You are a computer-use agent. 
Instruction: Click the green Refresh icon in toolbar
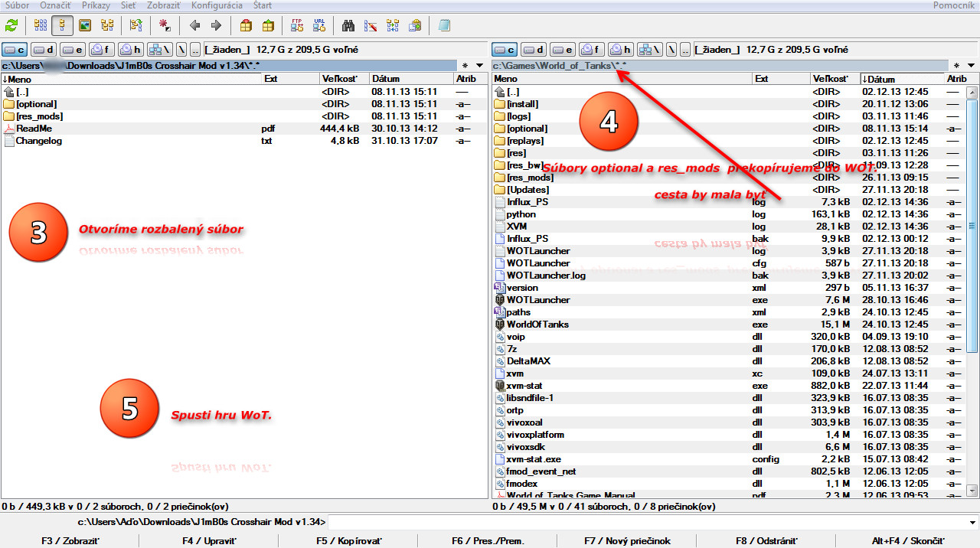tap(11, 25)
